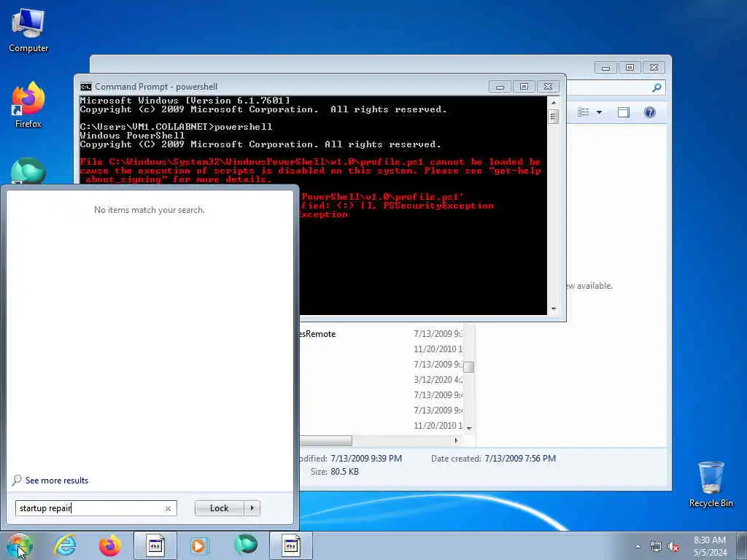Show hidden system tray icons
This screenshot has height=560, width=747.
pos(638,547)
